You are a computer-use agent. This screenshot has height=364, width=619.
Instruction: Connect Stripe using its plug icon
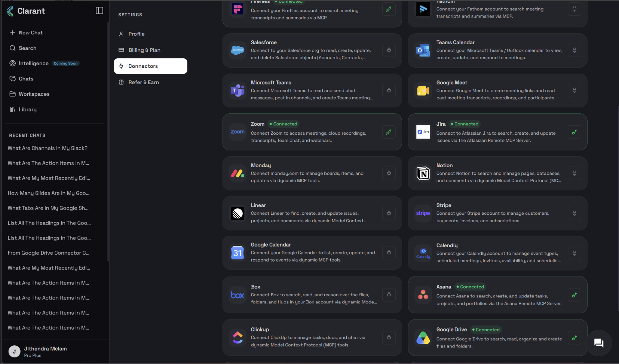(x=574, y=213)
